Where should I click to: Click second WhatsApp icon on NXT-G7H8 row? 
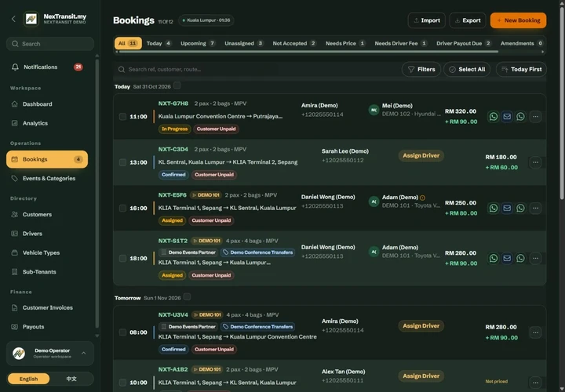520,117
